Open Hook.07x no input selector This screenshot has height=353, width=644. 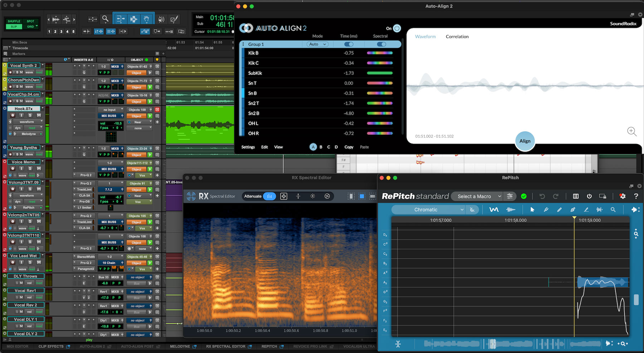(111, 110)
